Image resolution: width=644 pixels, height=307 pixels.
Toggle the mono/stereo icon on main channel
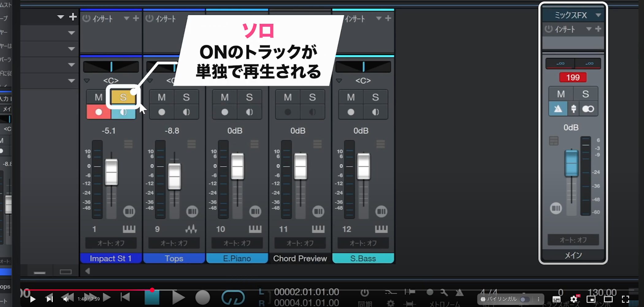(x=588, y=109)
